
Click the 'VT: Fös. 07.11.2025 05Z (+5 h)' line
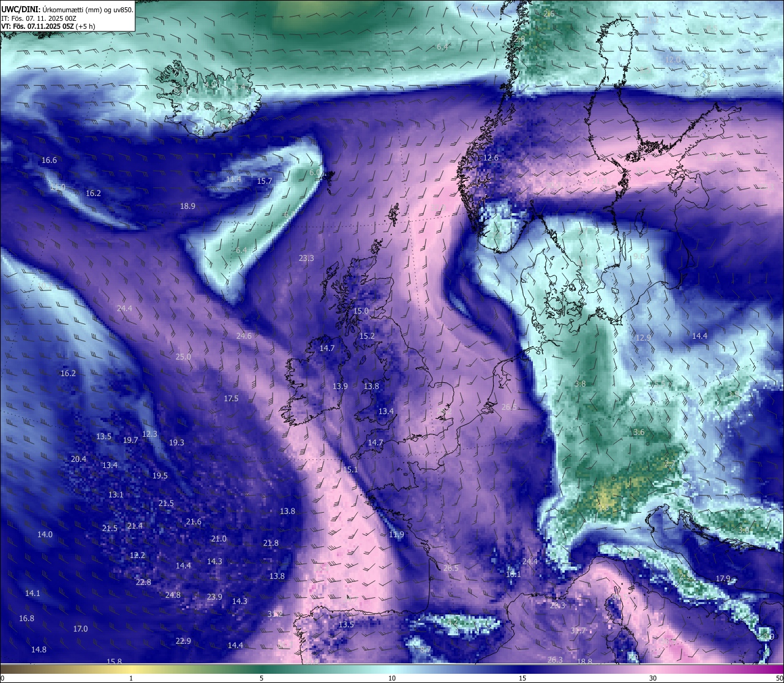[48, 26]
